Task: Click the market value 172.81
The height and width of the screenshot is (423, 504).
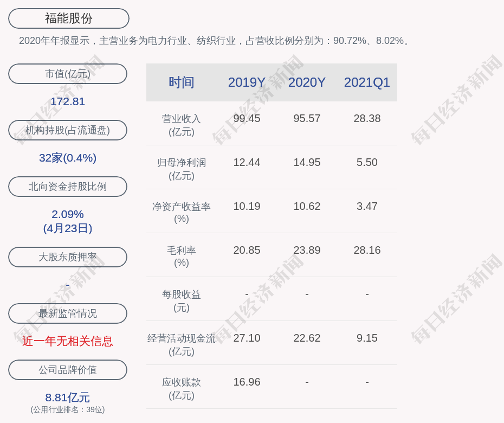Action: pyautogui.click(x=68, y=101)
